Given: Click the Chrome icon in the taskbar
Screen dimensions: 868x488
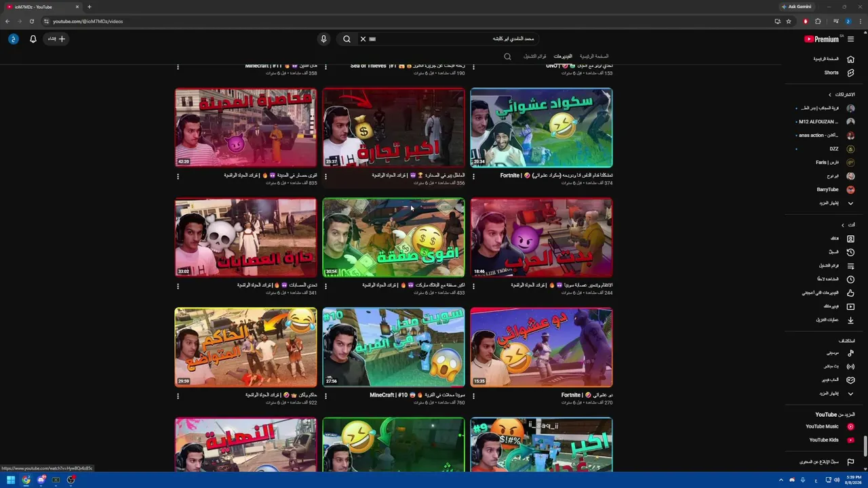Looking at the screenshot, I should [26, 481].
